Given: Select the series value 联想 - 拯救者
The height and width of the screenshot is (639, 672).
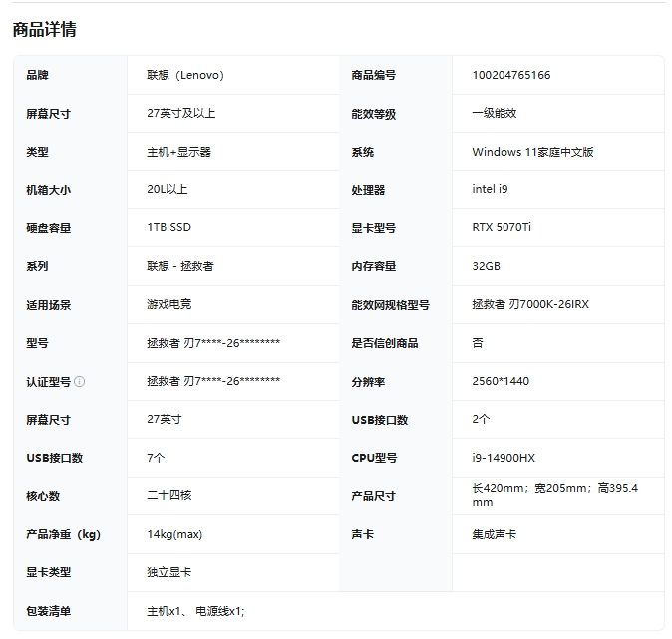Looking at the screenshot, I should (x=180, y=266).
